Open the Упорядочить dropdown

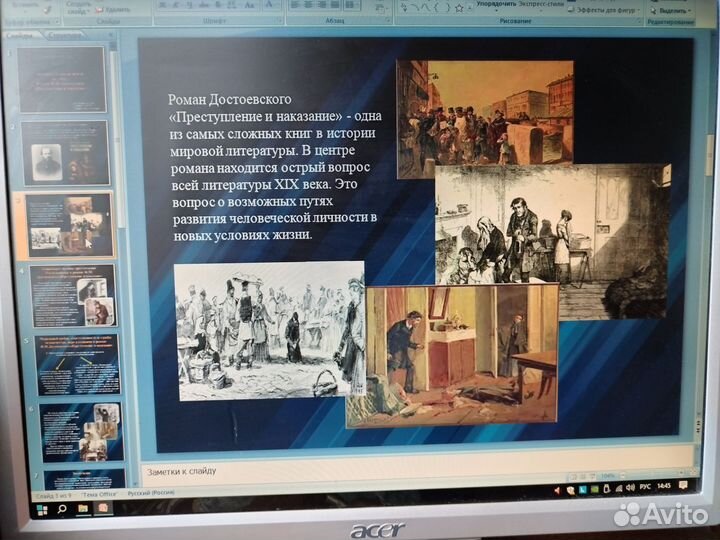pos(504,4)
